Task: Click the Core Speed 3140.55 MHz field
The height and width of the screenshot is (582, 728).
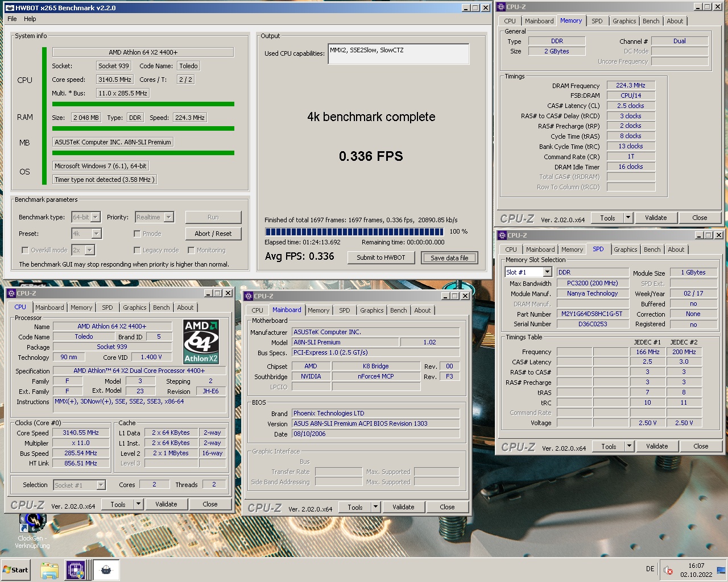Action: [81, 433]
